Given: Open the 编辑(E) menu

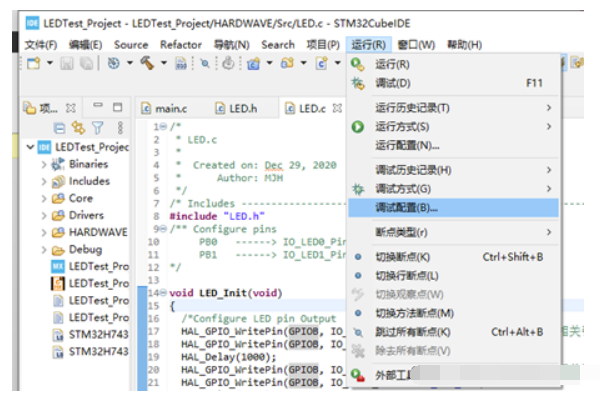Looking at the screenshot, I should pyautogui.click(x=86, y=45).
